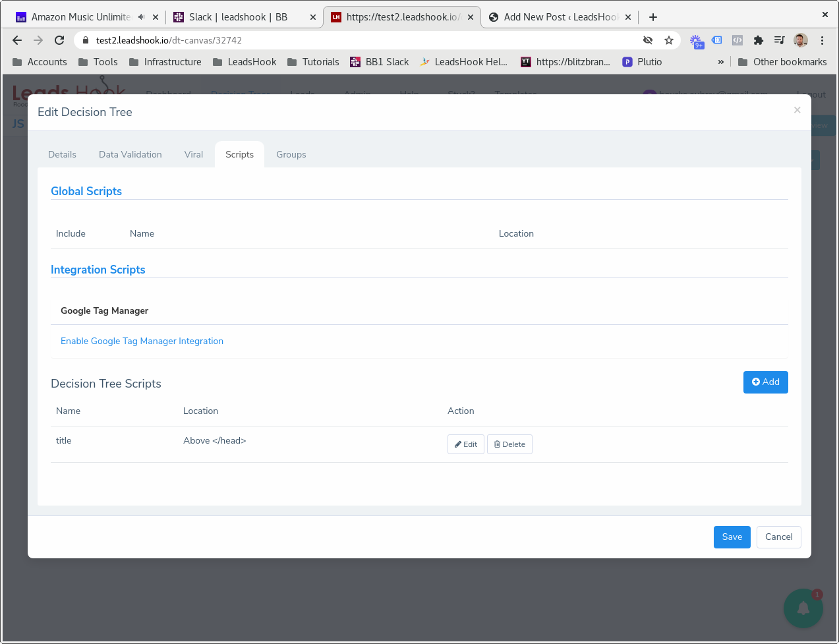Open the blitzbrand bookmark
Viewport: 839px width, 644px height.
tap(565, 62)
